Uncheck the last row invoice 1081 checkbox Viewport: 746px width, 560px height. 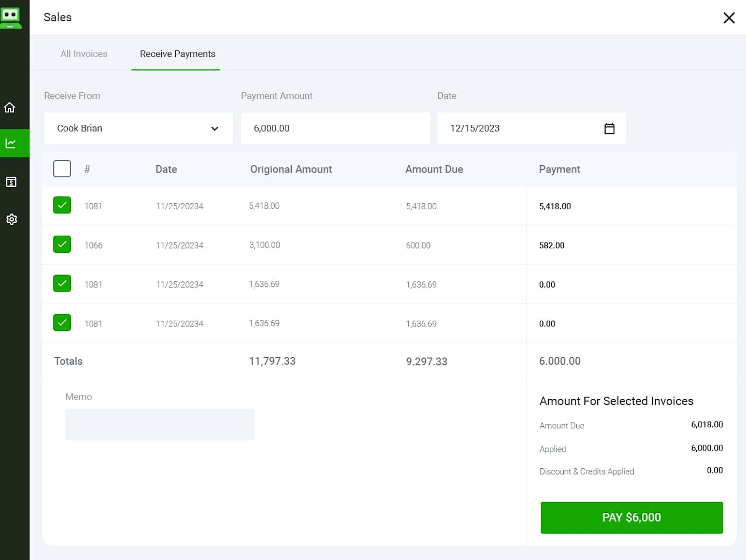pos(62,322)
